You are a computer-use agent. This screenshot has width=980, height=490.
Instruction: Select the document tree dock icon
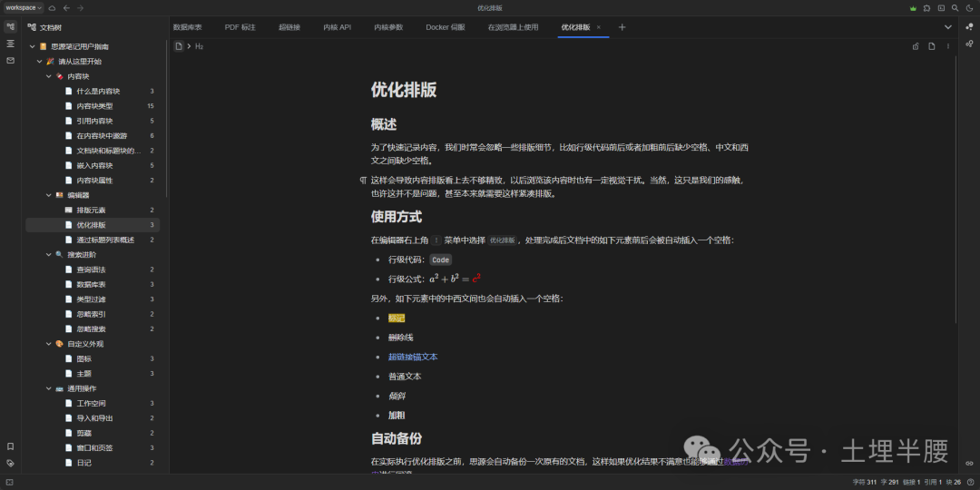pyautogui.click(x=10, y=27)
